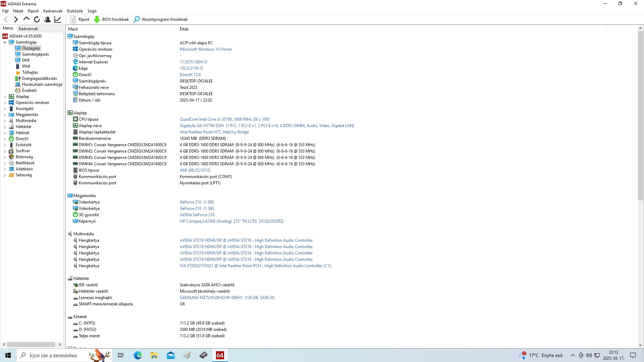Select Szoftver in the tree
The width and height of the screenshot is (644, 362).
tap(23, 151)
